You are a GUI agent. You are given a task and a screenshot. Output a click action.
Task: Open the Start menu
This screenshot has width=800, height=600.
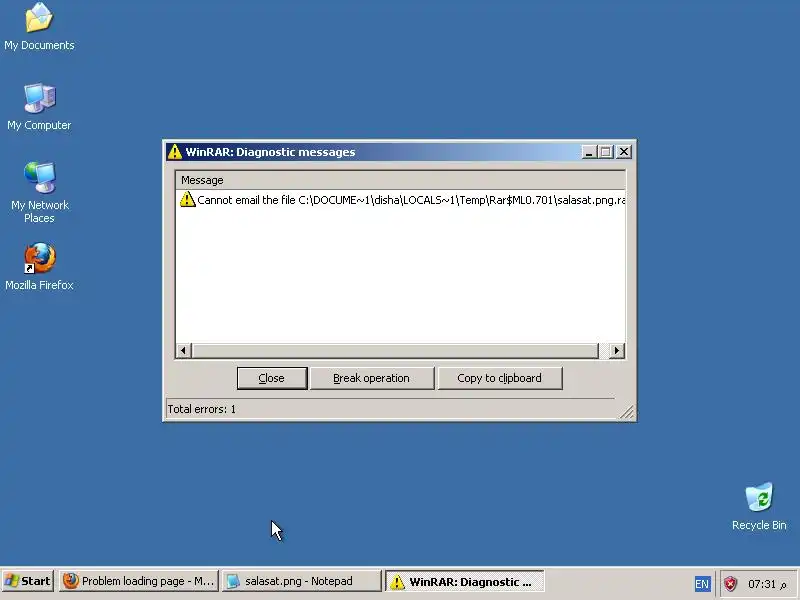pyautogui.click(x=28, y=581)
